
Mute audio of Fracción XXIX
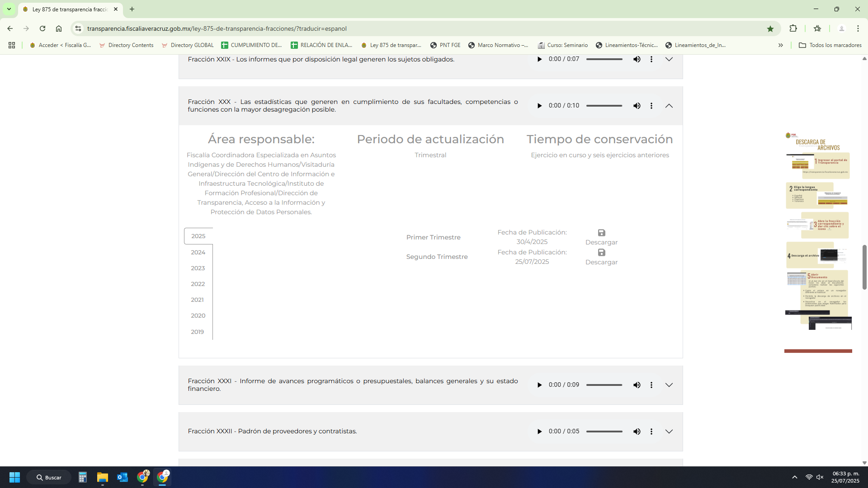(x=637, y=59)
